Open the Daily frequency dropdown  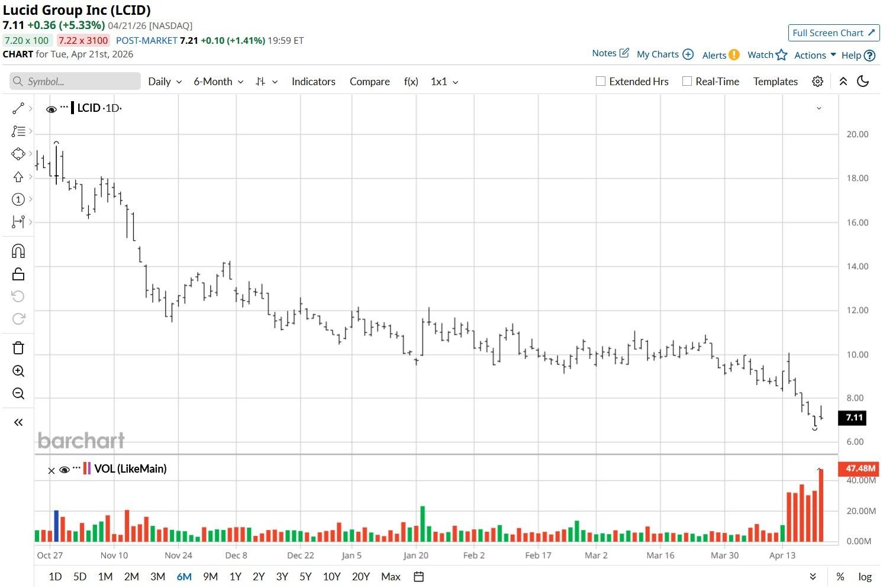click(165, 82)
